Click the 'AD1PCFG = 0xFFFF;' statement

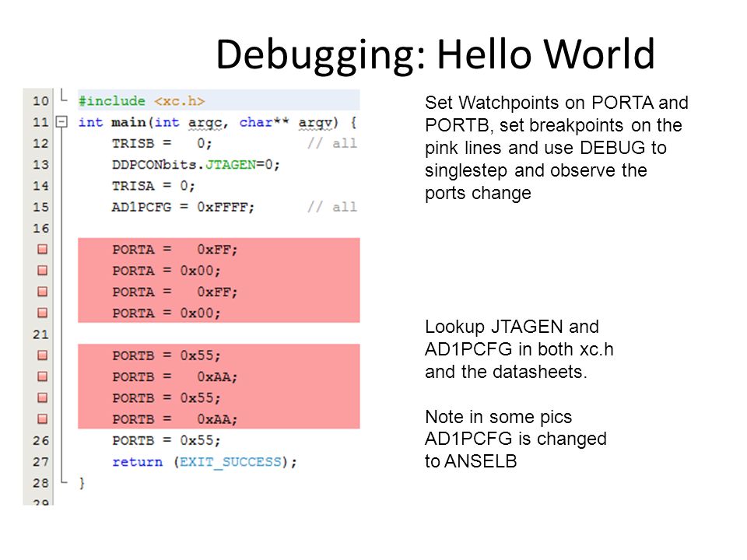point(184,207)
